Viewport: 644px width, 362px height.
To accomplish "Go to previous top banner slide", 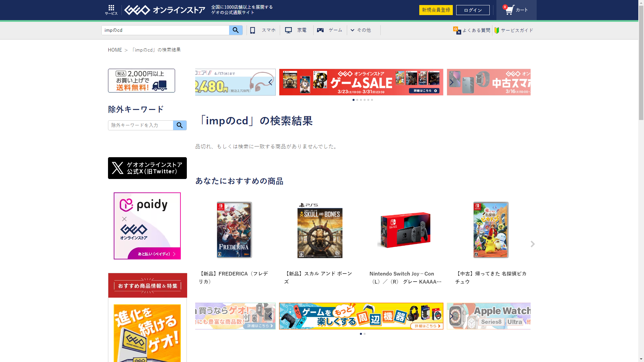I will point(270,82).
